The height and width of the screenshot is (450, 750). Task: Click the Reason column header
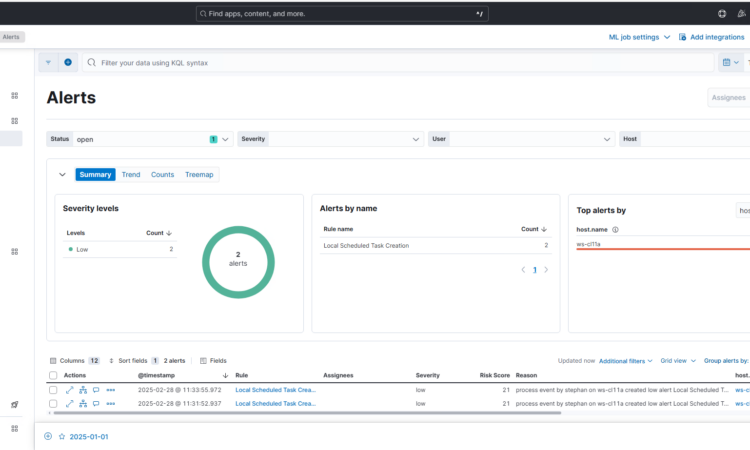[526, 375]
